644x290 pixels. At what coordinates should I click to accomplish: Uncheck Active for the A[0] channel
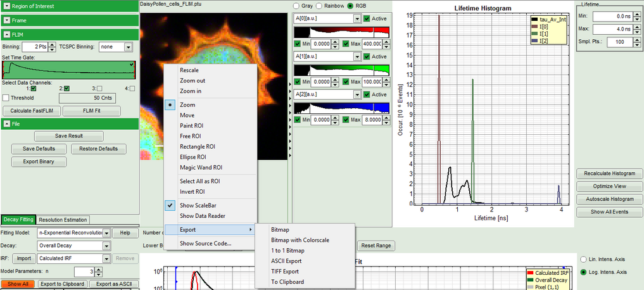pyautogui.click(x=368, y=19)
